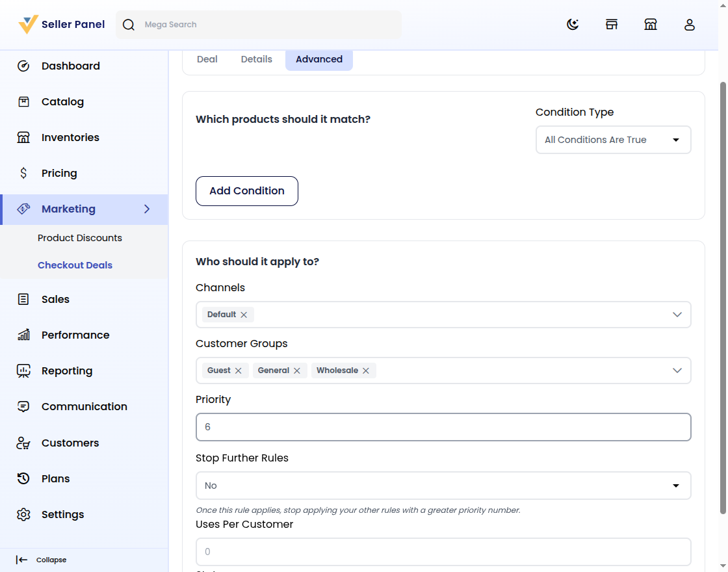
Task: Open Product Discounts submenu item
Action: [x=80, y=238]
